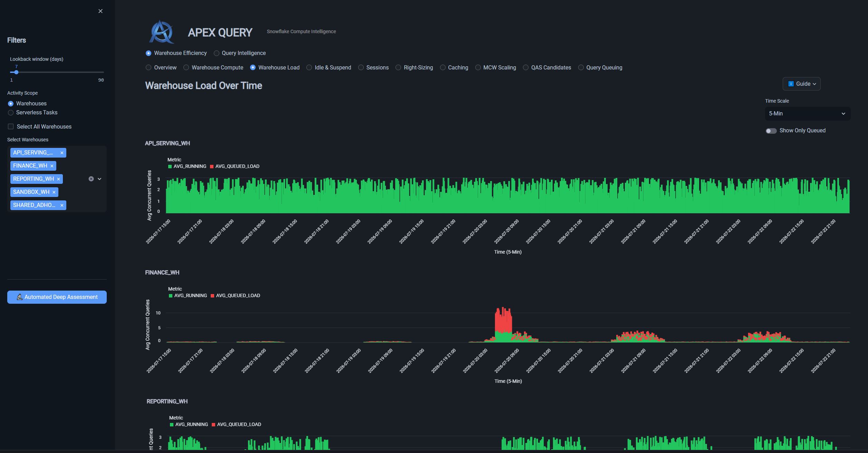
Task: Click the FINANCE_WH chart title
Action: pos(162,273)
